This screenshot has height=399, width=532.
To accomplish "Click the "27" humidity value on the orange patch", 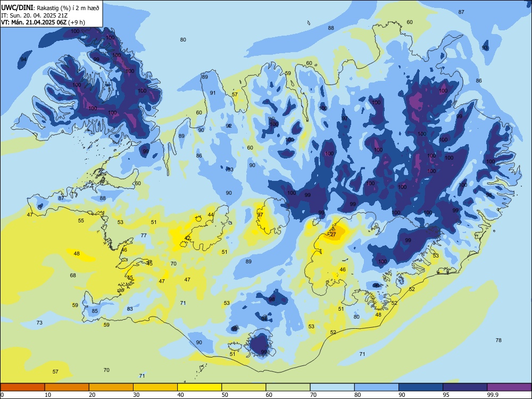I will (333, 235).
